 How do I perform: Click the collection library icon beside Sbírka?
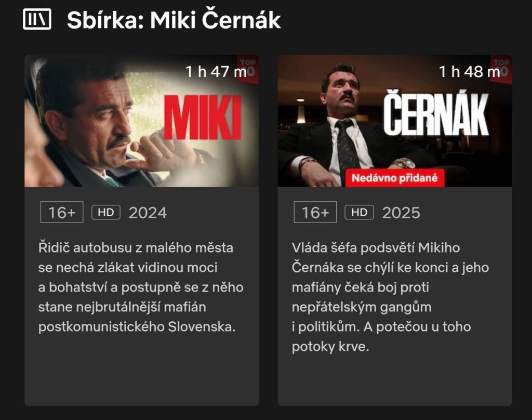coord(37,19)
